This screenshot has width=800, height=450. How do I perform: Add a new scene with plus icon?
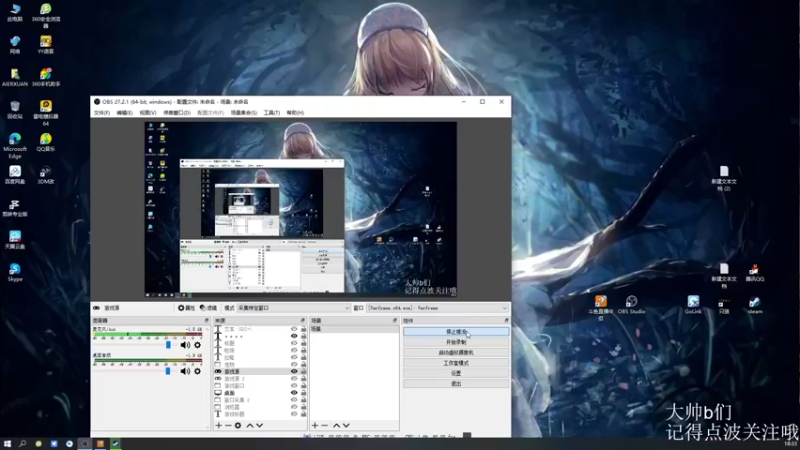pyautogui.click(x=315, y=425)
